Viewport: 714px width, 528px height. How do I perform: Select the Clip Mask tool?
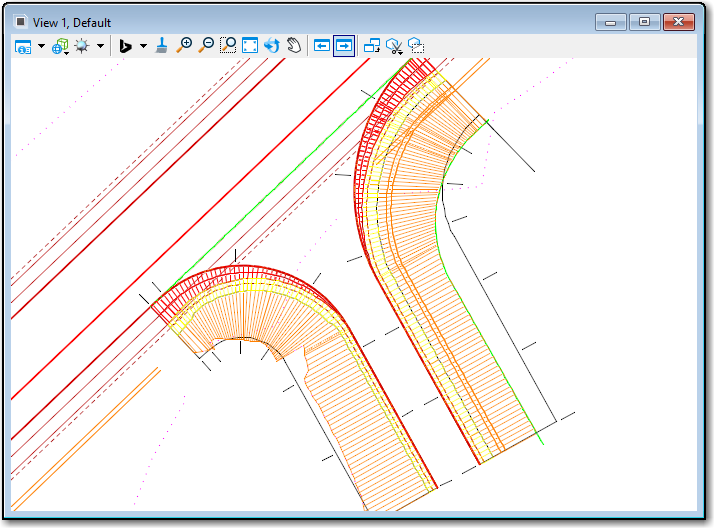[416, 46]
